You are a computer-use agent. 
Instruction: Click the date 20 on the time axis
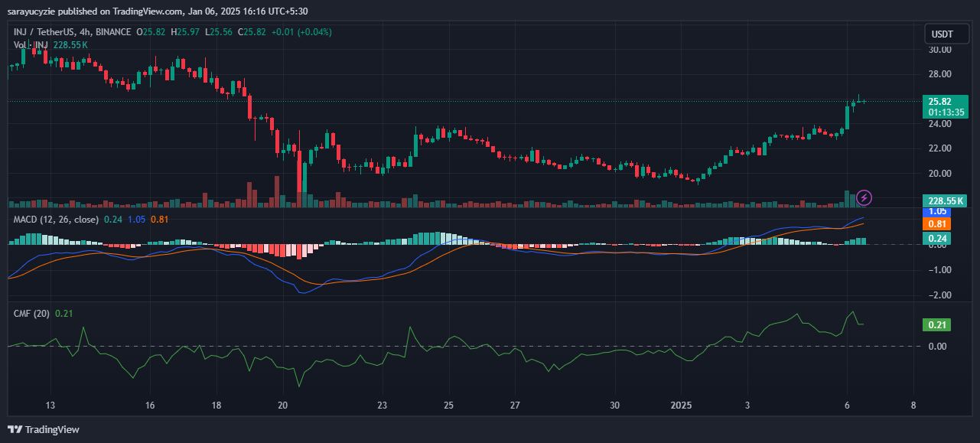(x=283, y=405)
